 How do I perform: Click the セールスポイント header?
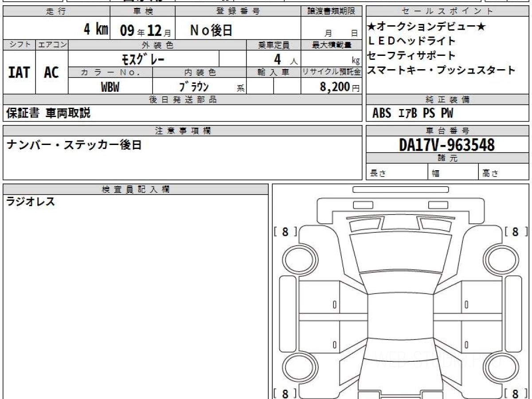pos(447,12)
